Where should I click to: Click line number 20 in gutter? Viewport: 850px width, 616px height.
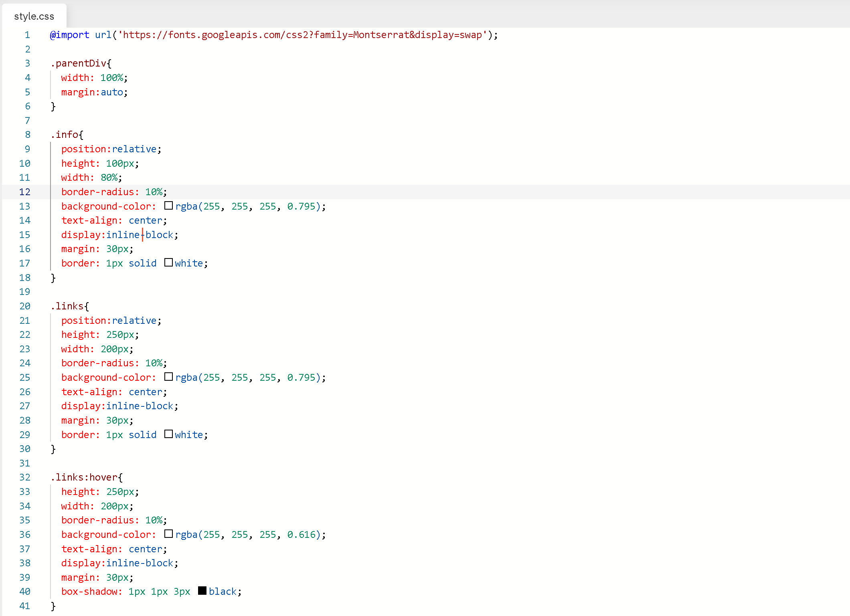pos(25,306)
